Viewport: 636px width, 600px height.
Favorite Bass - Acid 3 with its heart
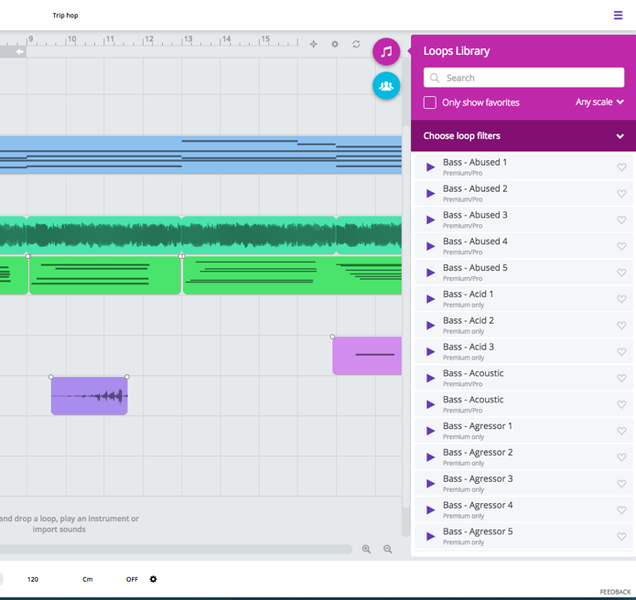[x=621, y=352]
